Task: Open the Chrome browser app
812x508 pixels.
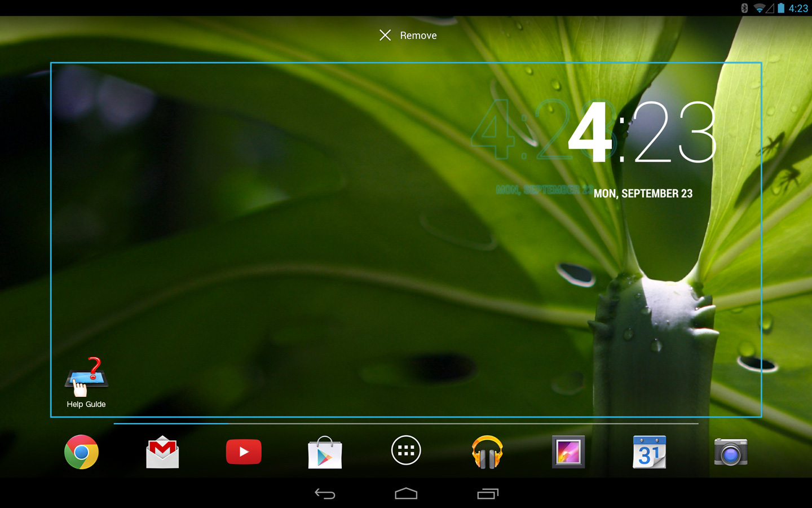Action: pyautogui.click(x=81, y=452)
